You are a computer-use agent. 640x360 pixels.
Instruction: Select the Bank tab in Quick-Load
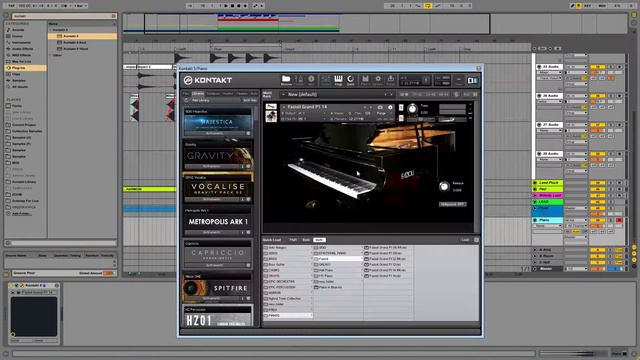click(x=306, y=240)
